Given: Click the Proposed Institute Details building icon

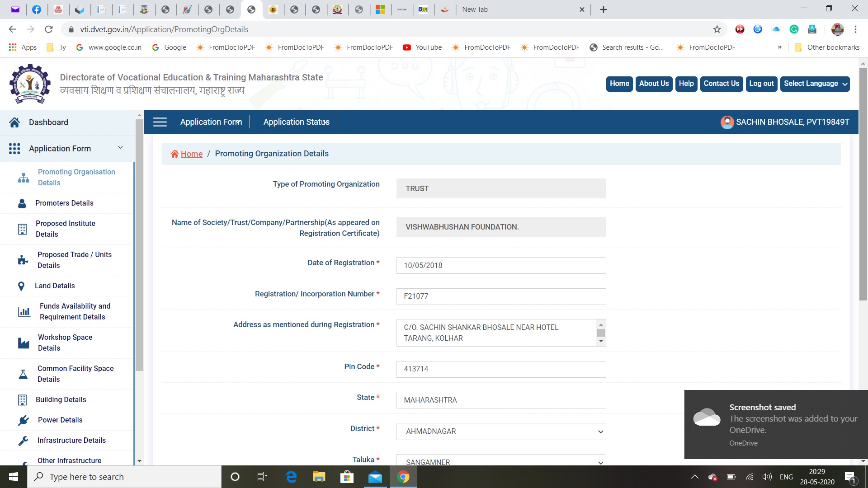Looking at the screenshot, I should pos(22,229).
